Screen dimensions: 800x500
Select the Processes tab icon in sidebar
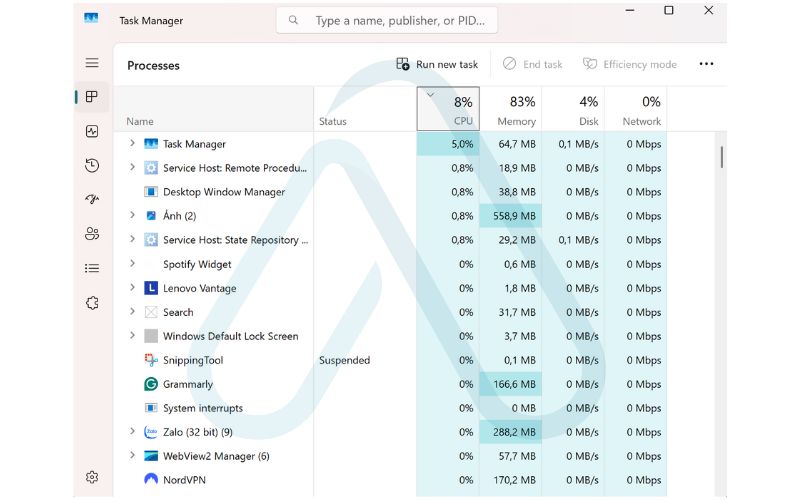point(92,96)
